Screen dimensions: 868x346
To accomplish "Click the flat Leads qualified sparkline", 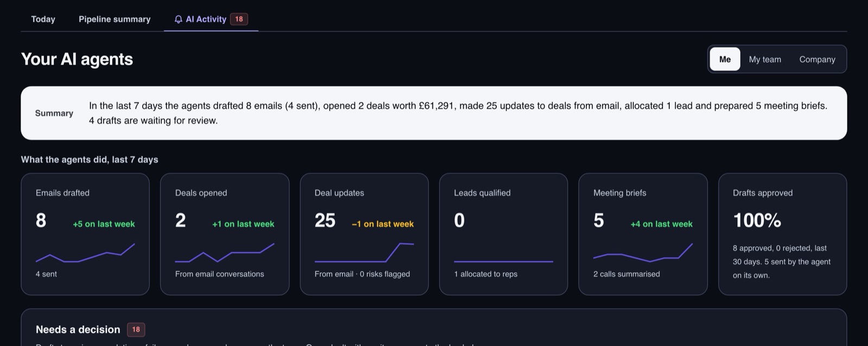I will pos(503,261).
